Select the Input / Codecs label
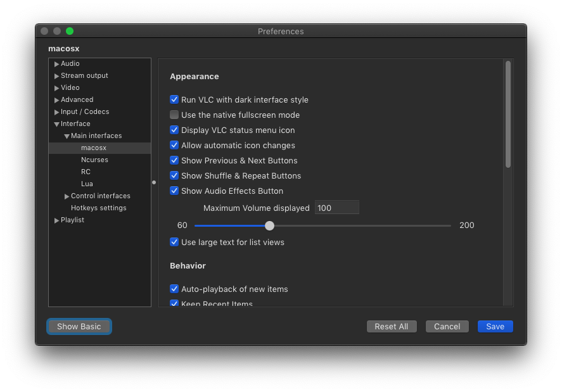The width and height of the screenshot is (562, 392). tap(85, 112)
